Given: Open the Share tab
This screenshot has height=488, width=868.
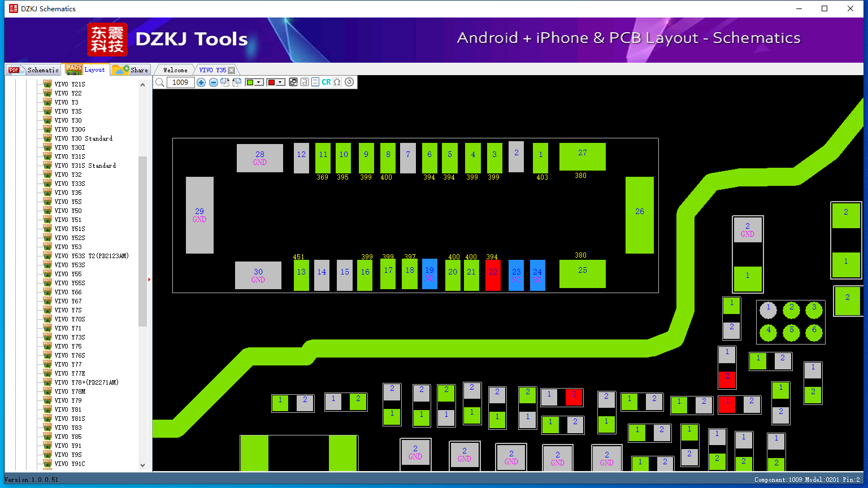Looking at the screenshot, I should coord(130,69).
